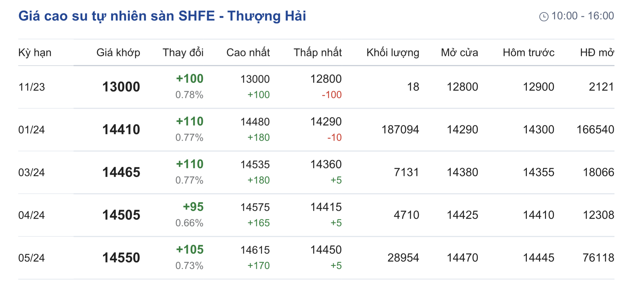The height and width of the screenshot is (298, 644).
Task: Click the Thay đổi column header
Action: coord(183,53)
